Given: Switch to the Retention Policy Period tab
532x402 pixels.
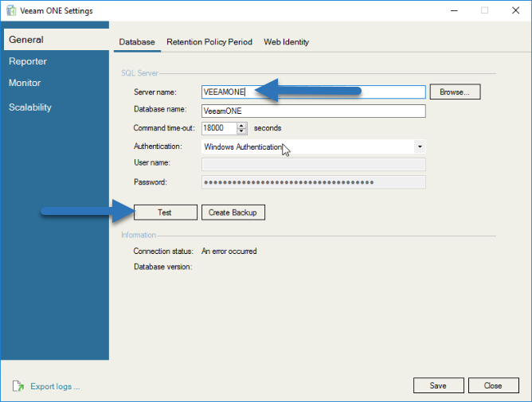Looking at the screenshot, I should click(x=209, y=42).
